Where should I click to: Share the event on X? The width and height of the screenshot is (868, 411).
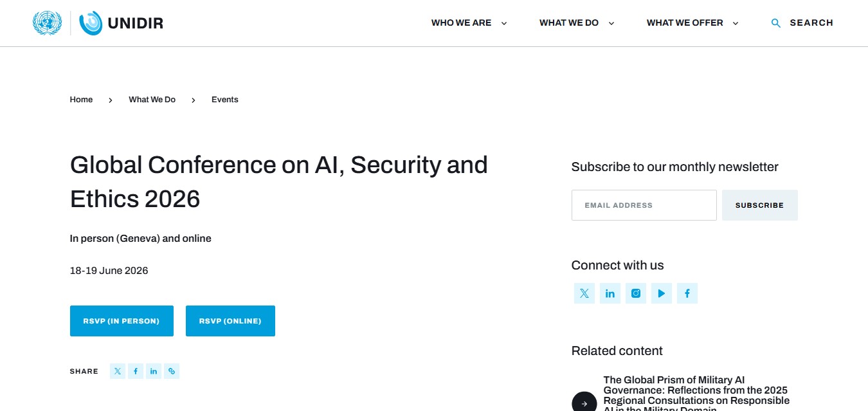(x=118, y=371)
